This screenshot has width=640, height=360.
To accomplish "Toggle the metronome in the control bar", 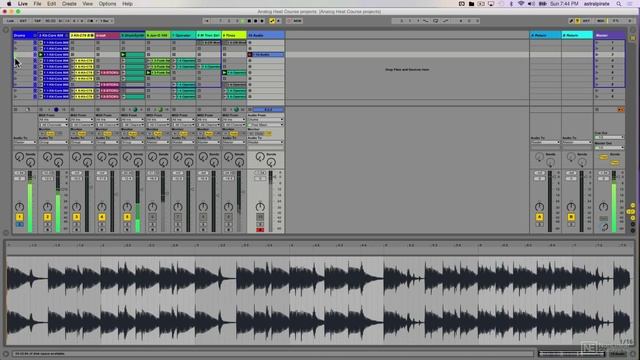I will click(91, 21).
